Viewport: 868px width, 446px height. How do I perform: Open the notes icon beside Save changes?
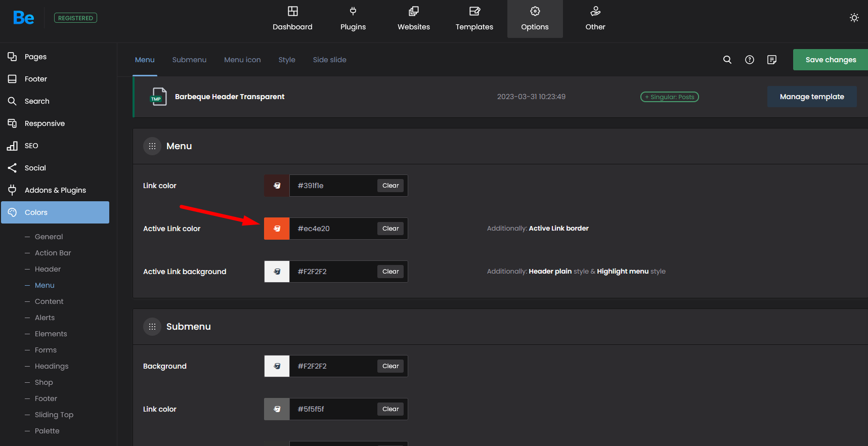(x=772, y=60)
